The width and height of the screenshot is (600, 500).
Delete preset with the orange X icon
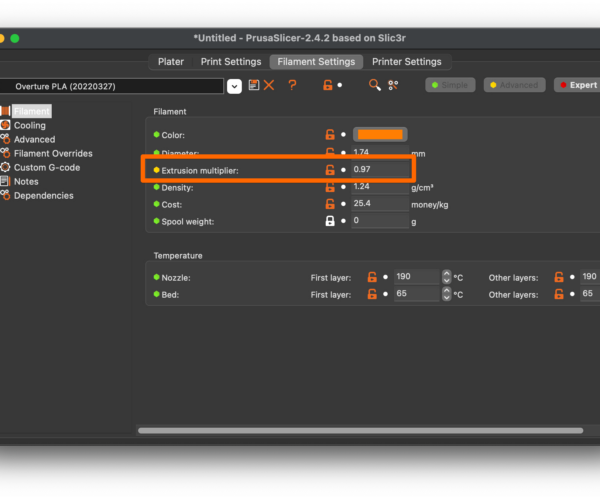[x=269, y=85]
